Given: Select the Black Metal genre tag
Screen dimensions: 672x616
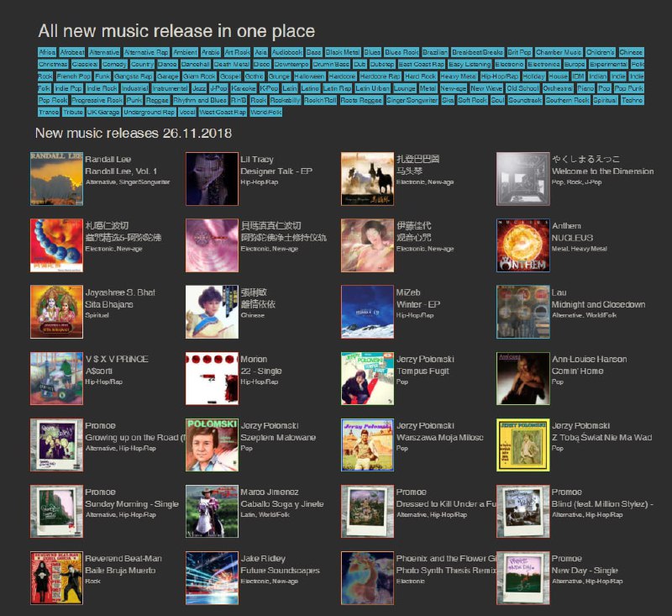Looking at the screenshot, I should [x=343, y=52].
